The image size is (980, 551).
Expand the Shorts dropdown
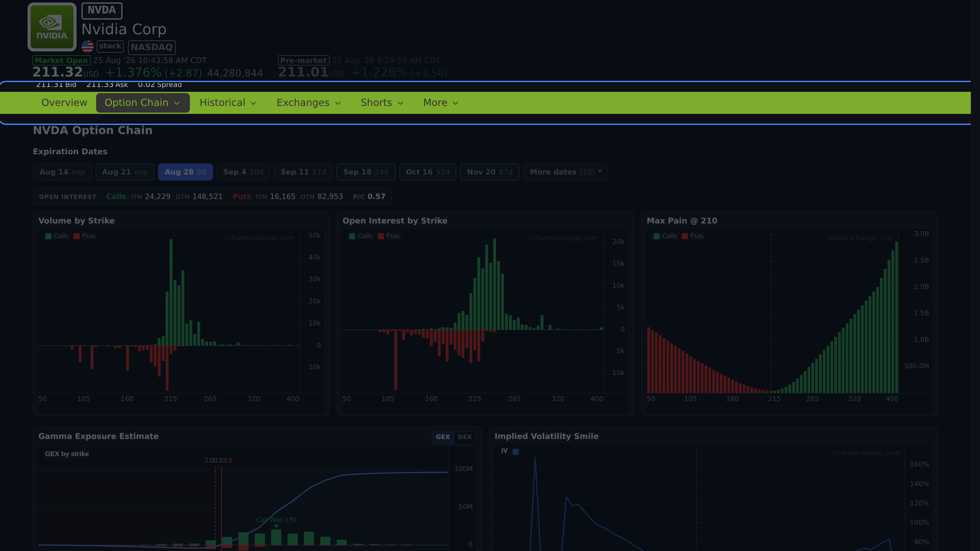pyautogui.click(x=382, y=103)
